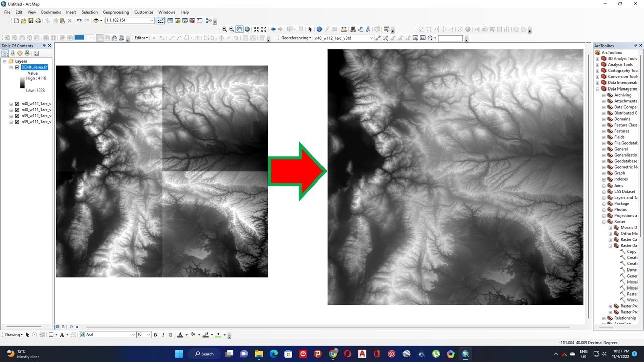This screenshot has width=644, height=362.
Task: Open the Editor toolbar icon beside scale box
Action: point(160,21)
